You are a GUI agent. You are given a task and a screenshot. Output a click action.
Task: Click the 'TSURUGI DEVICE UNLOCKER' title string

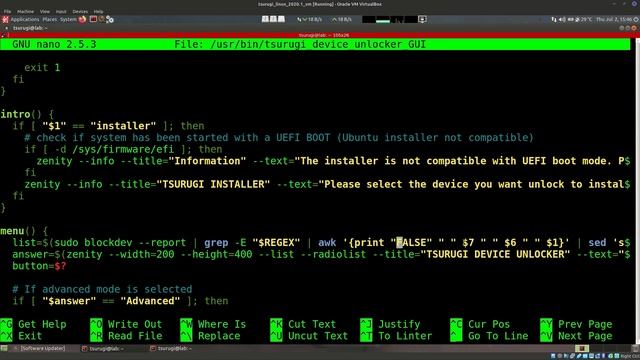(496, 254)
